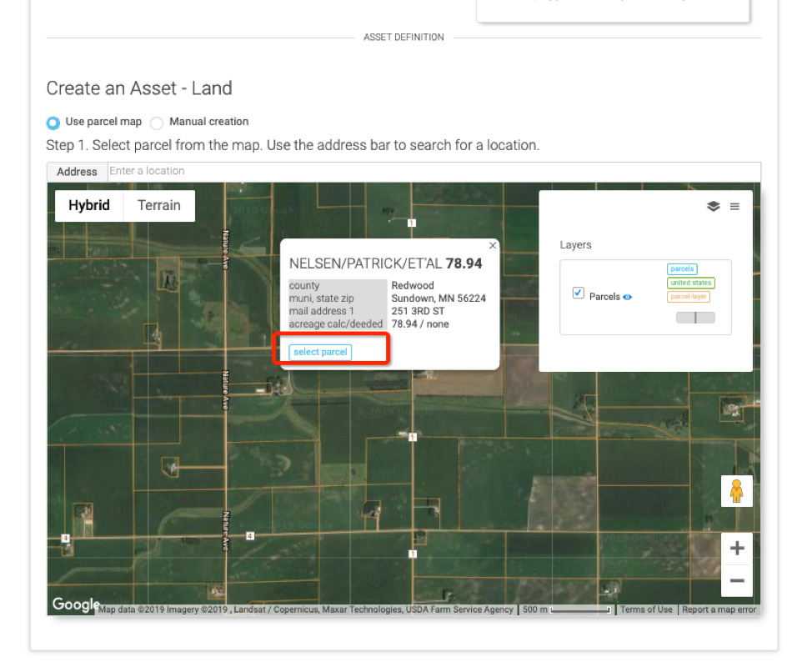Click the 'parcel-layer' orange tag
812x667 pixels.
click(689, 297)
